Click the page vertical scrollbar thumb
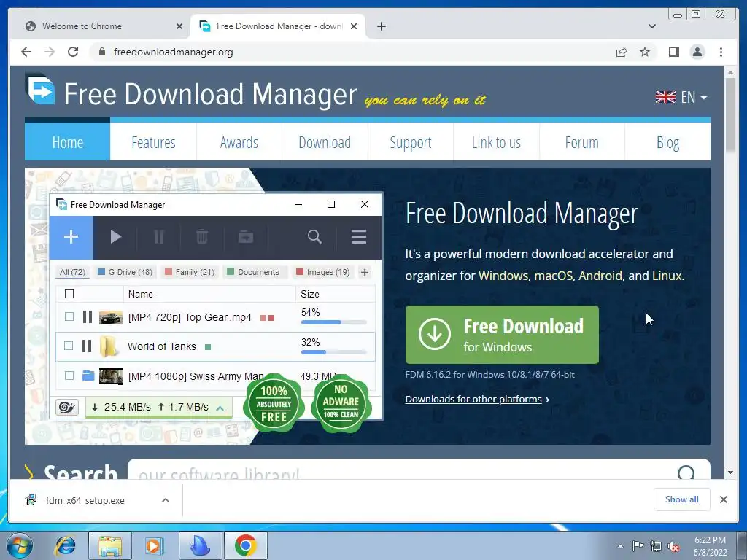Screen dimensions: 747x560 (730, 114)
